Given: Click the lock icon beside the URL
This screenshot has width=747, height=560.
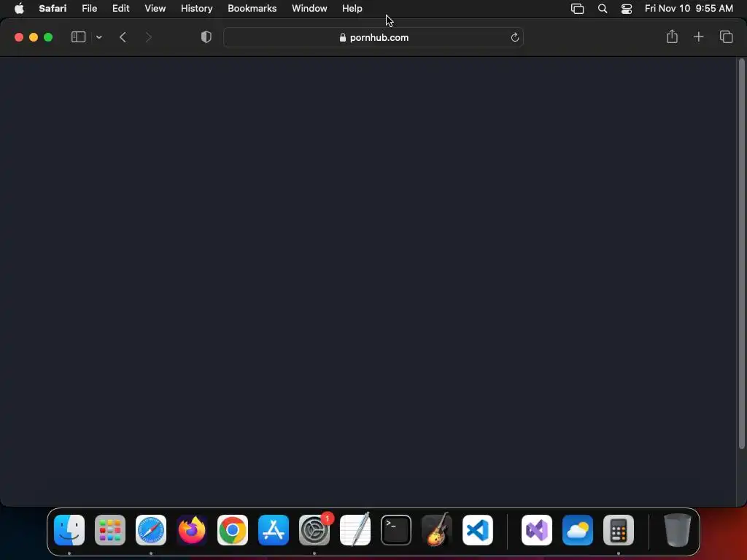Looking at the screenshot, I should (x=343, y=38).
